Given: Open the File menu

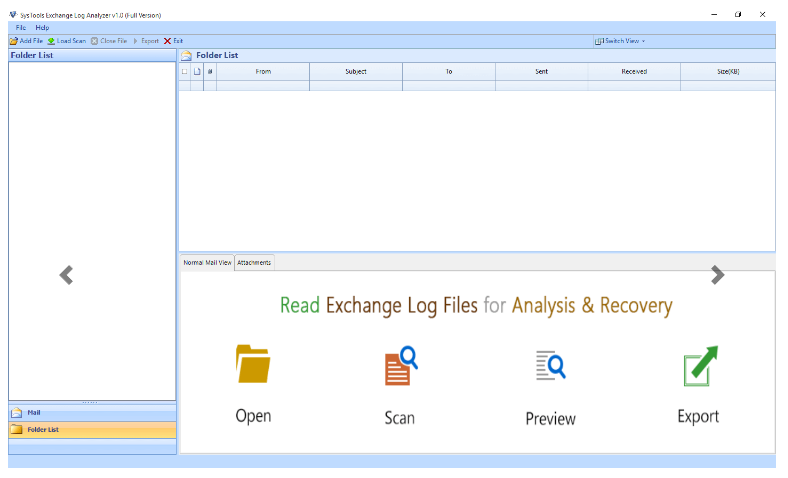Looking at the screenshot, I should (20, 27).
